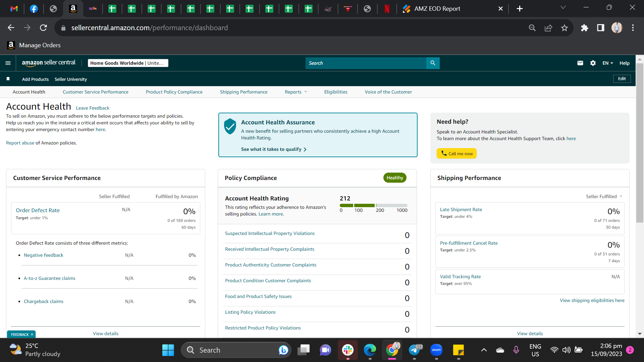
Task: Open the Seller Central hamburger menu
Action: tap(8, 63)
